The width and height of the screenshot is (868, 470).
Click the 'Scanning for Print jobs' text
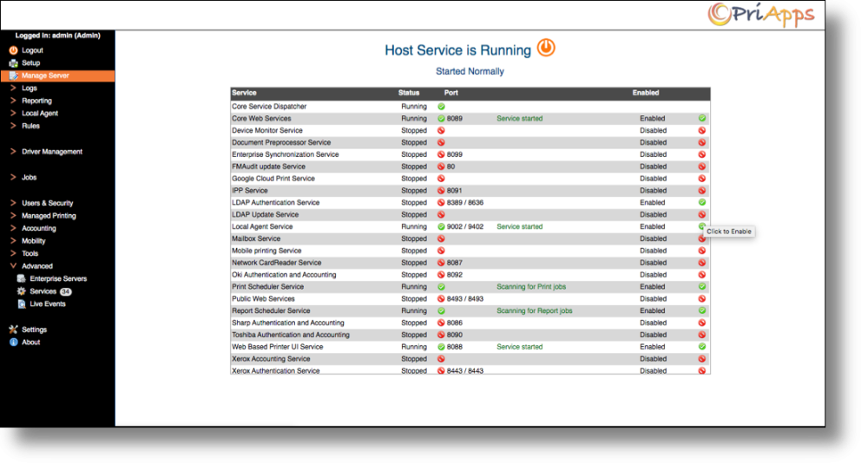(531, 287)
